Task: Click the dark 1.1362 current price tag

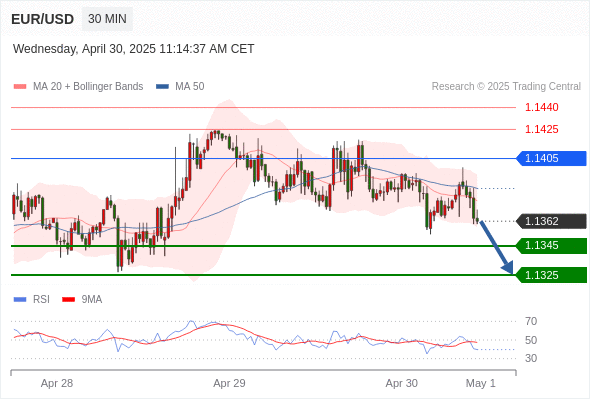Action: coord(551,221)
